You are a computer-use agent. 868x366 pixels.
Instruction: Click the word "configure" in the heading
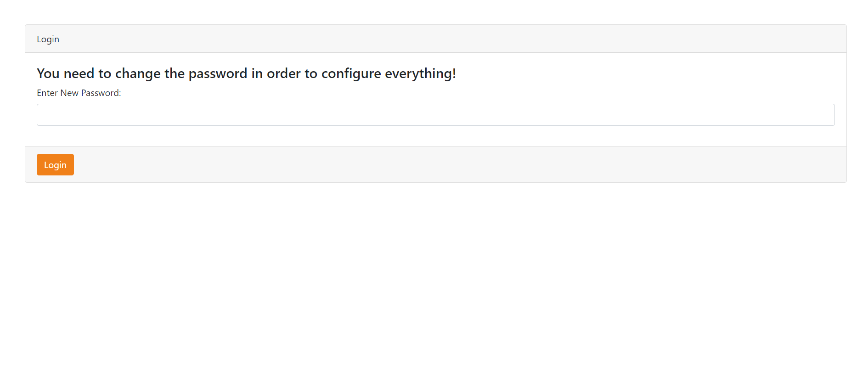[351, 73]
